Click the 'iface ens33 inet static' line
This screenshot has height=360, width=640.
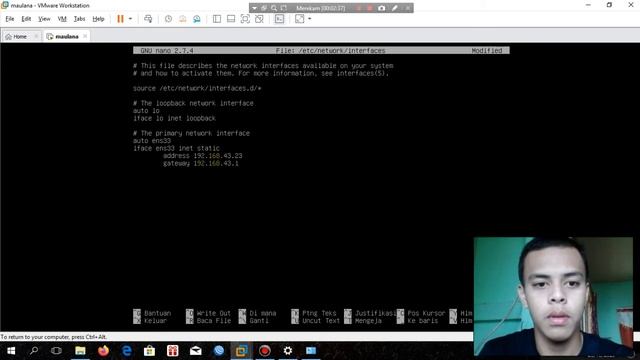tap(176, 148)
